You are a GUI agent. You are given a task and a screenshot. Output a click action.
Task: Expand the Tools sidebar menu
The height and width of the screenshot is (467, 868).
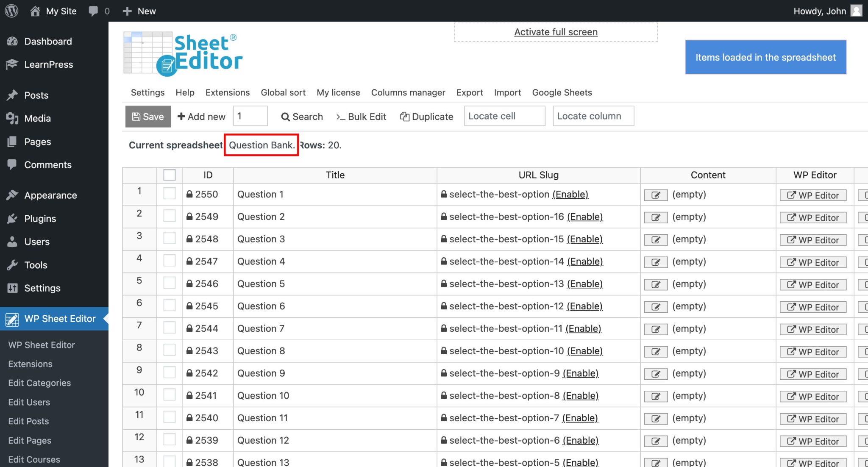coord(36,265)
